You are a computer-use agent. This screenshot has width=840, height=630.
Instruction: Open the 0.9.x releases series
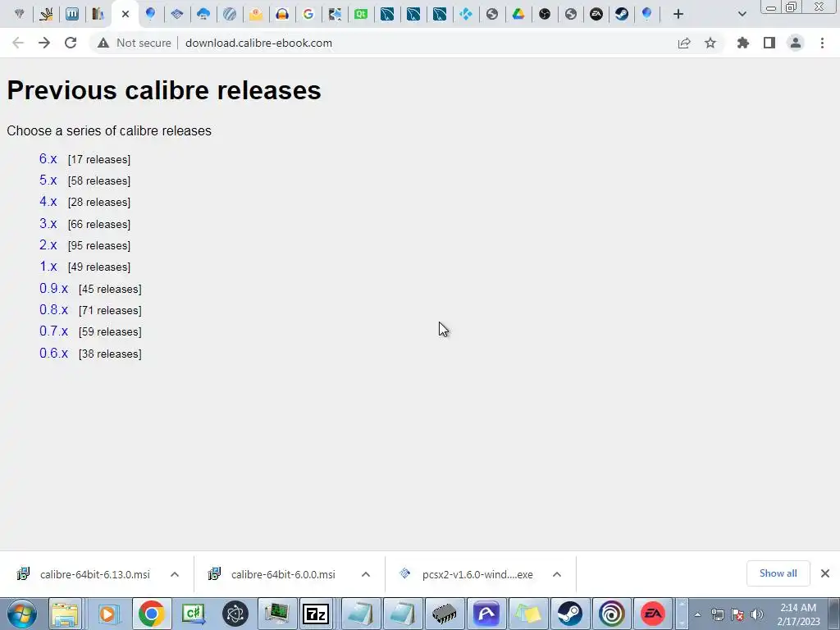(53, 288)
